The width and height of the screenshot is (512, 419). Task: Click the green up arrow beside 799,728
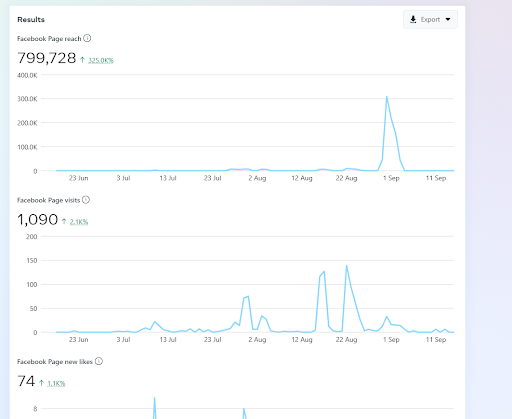(82, 60)
